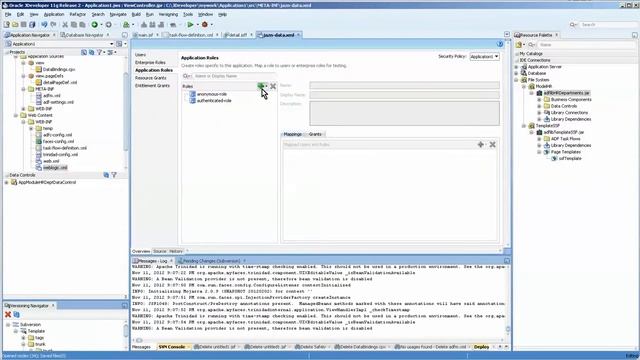Viewport: 640px width, 360px height.
Task: Click the Undo toolbar icon
Action: click(44, 25)
